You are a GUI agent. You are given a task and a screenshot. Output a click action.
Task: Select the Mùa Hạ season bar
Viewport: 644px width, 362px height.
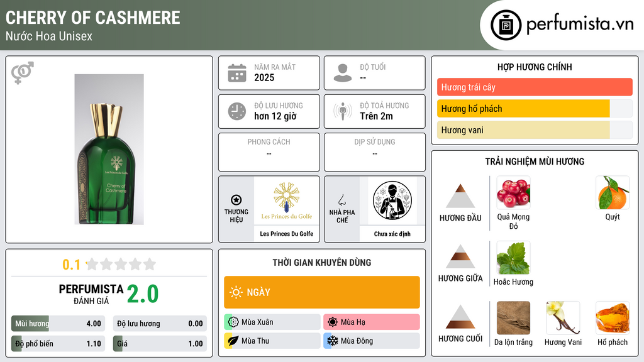tap(372, 322)
